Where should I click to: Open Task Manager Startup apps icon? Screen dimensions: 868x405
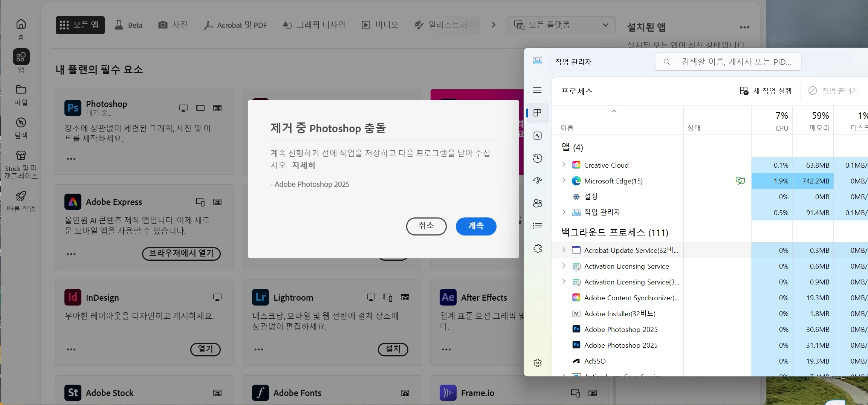click(x=538, y=180)
